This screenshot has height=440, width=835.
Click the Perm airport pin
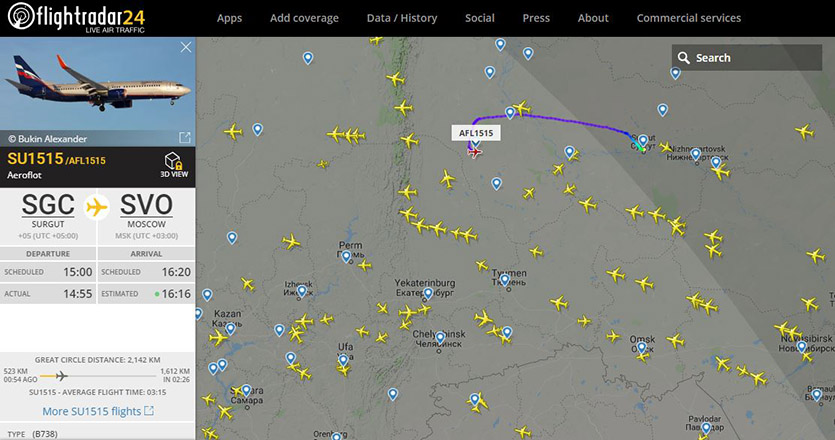tap(346, 257)
